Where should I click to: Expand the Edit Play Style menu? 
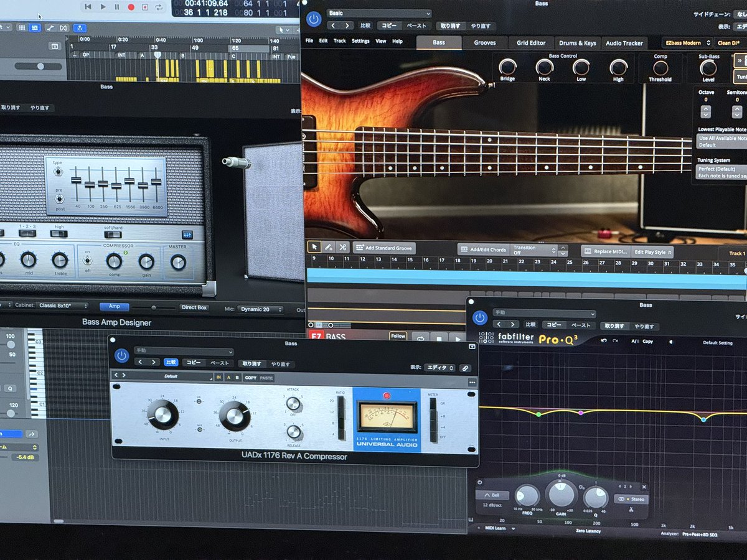[x=652, y=252]
